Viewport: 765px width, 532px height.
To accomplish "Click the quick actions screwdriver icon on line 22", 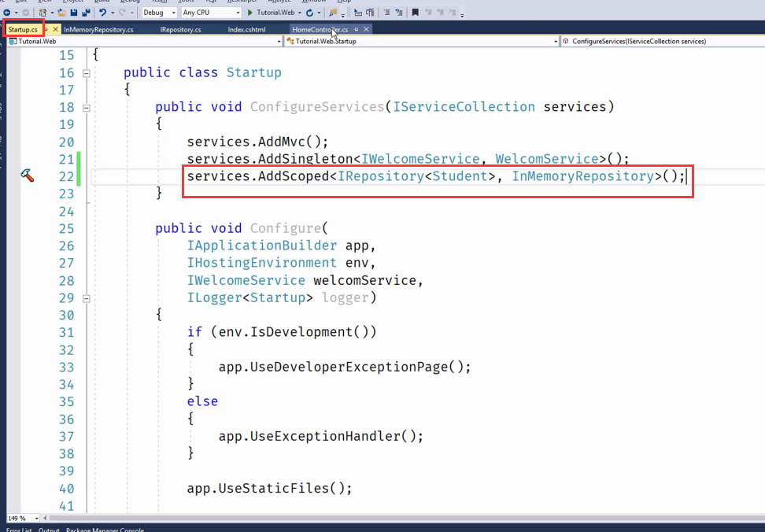I will [28, 176].
